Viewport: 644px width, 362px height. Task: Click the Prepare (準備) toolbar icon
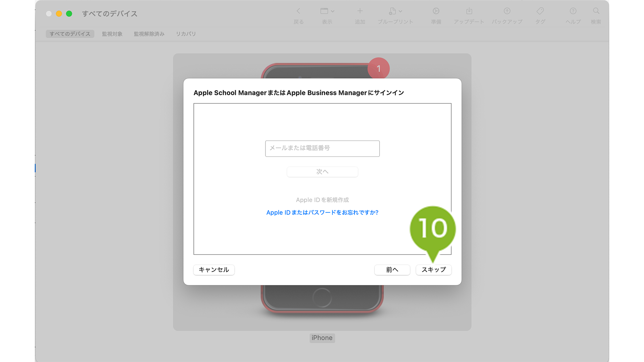point(436,11)
